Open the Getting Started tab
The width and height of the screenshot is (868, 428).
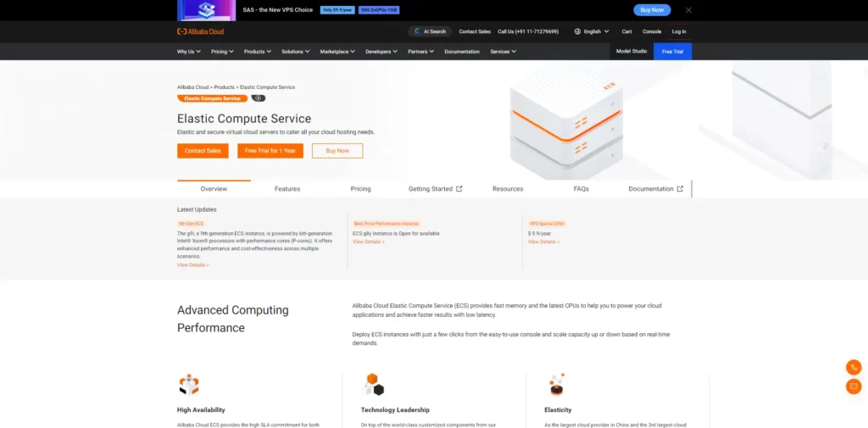(435, 189)
